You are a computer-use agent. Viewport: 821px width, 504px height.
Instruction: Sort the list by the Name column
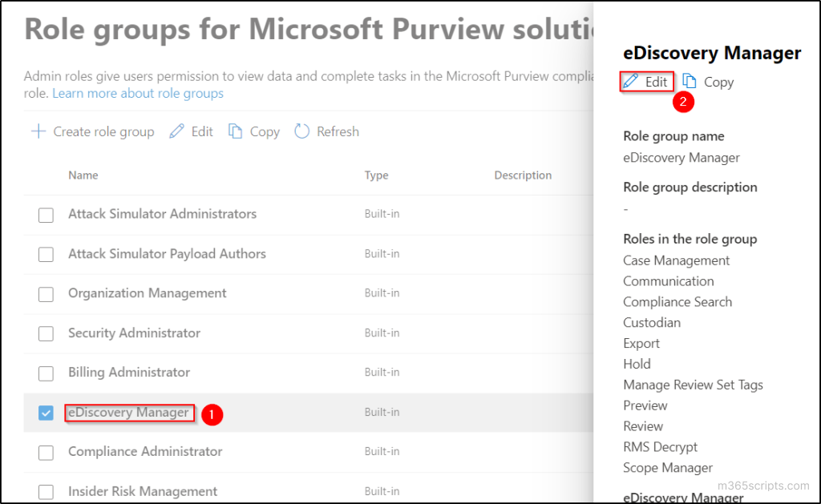click(x=83, y=175)
